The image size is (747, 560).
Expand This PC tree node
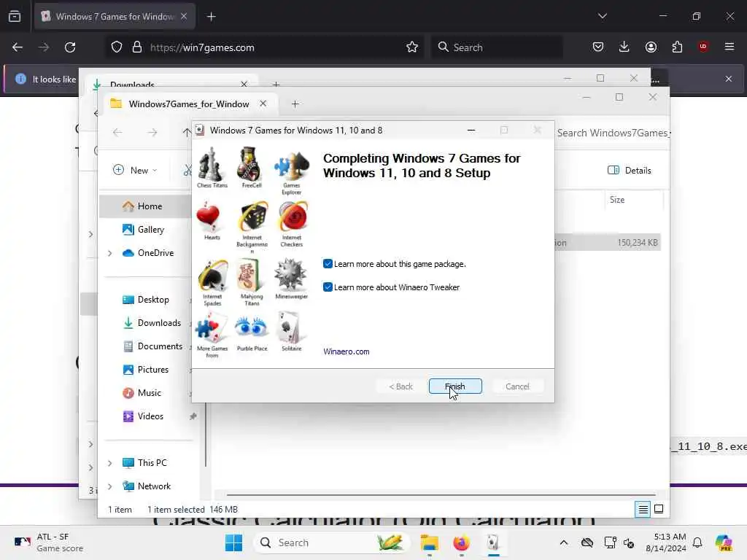pos(110,463)
